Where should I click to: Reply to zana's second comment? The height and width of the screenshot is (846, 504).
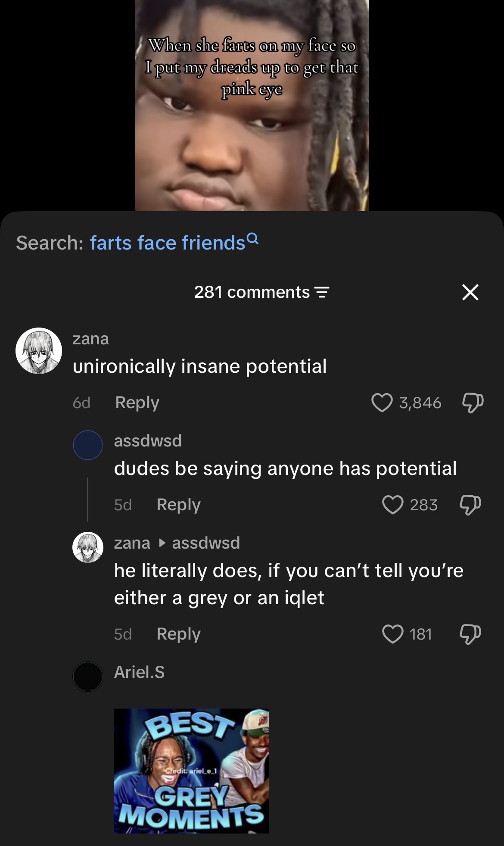(x=178, y=634)
